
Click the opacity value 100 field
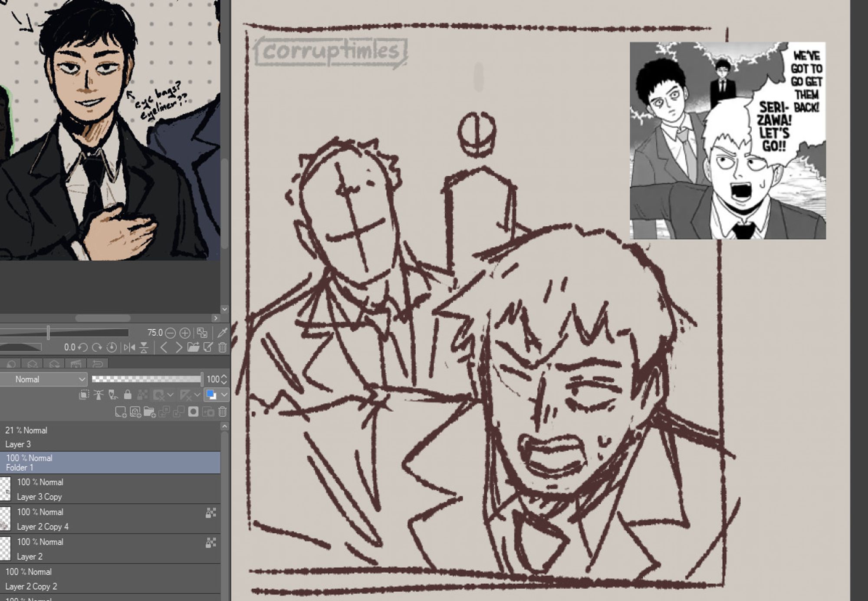213,380
